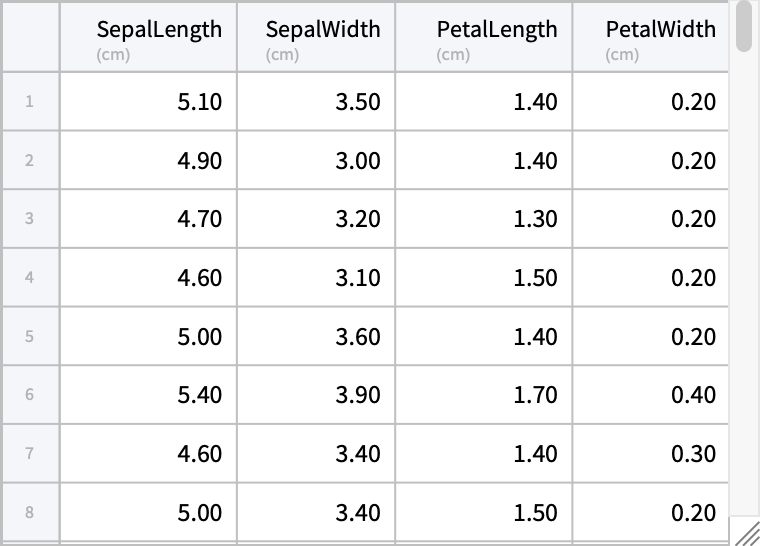
Task: Select PetalWidth cell showing 0.30
Action: tap(650, 454)
